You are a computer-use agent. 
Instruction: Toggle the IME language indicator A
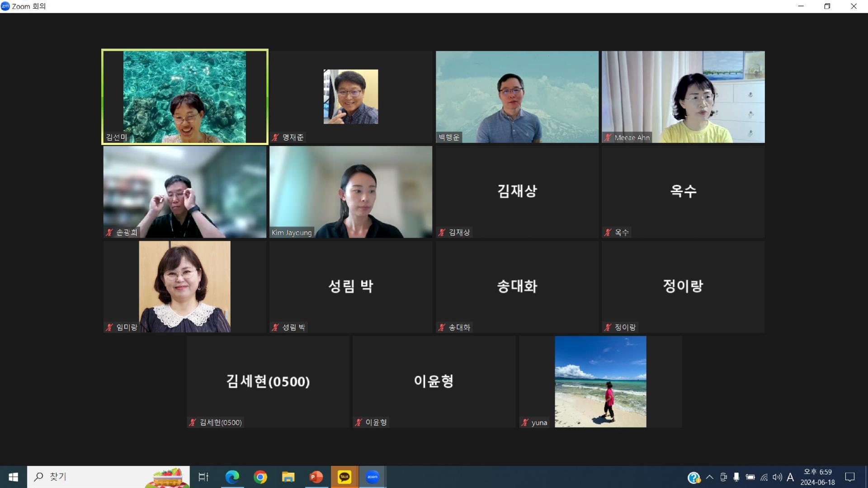pyautogui.click(x=790, y=477)
